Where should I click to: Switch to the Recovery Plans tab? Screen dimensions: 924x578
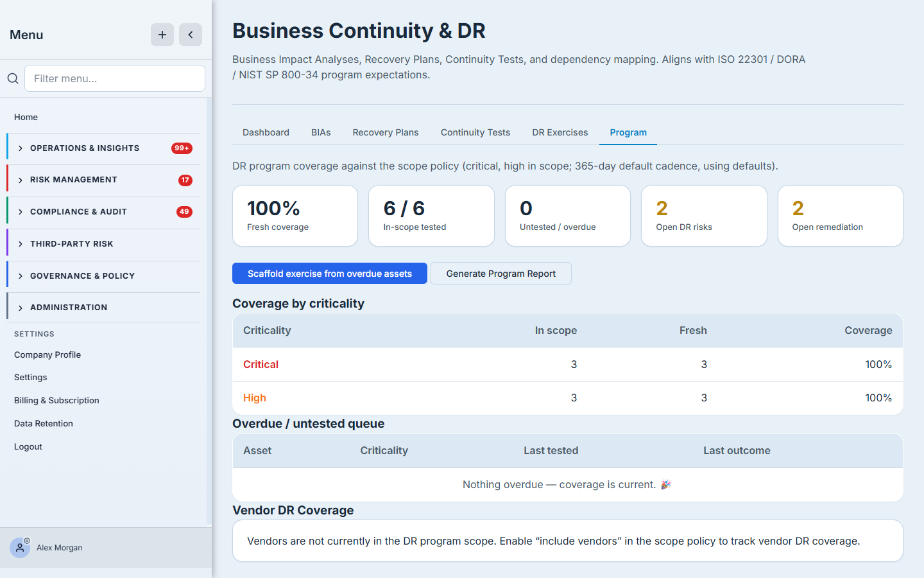pyautogui.click(x=386, y=132)
